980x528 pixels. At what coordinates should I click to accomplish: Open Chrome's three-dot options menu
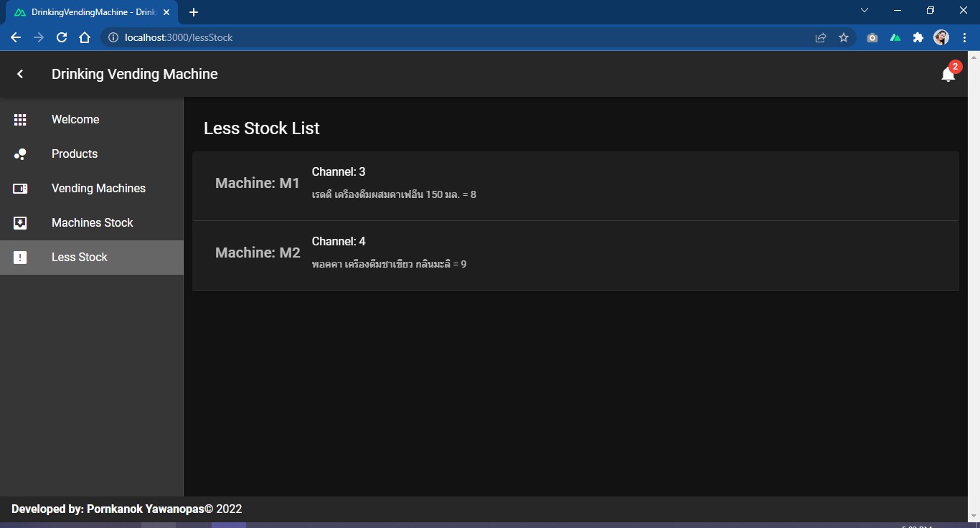coord(965,37)
